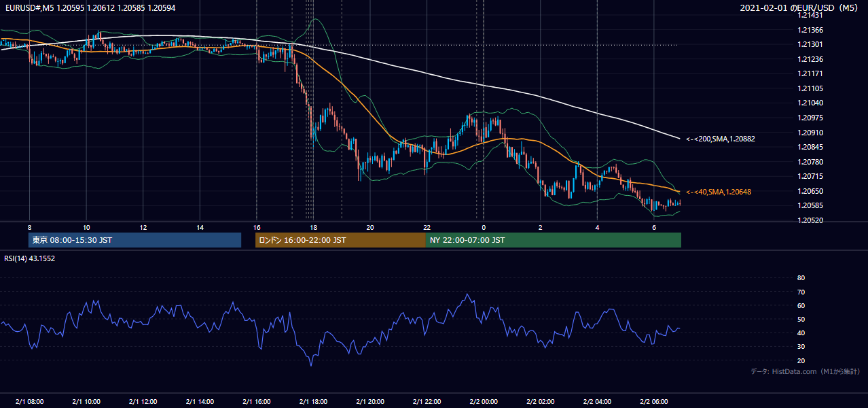Click hour tick 12 under price chart
Viewport: 868px width, 408px height.
pyautogui.click(x=143, y=227)
